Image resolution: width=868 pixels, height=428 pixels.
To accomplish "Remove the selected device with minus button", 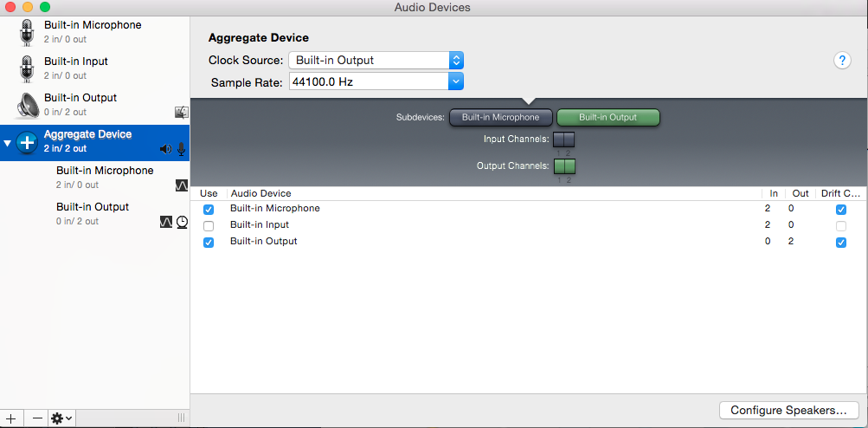I will [x=37, y=418].
